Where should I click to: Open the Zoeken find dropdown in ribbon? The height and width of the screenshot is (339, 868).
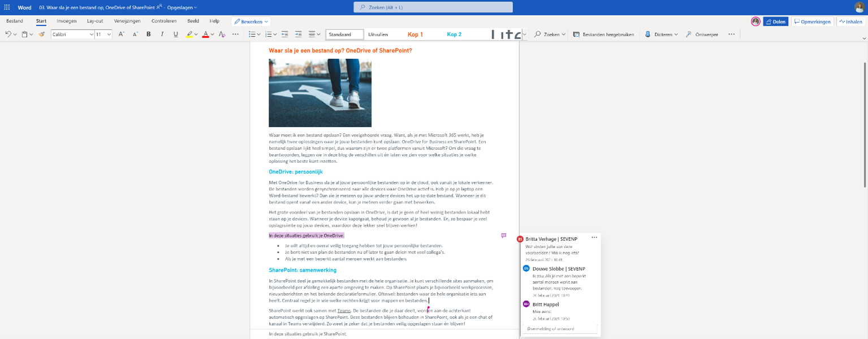(x=550, y=34)
